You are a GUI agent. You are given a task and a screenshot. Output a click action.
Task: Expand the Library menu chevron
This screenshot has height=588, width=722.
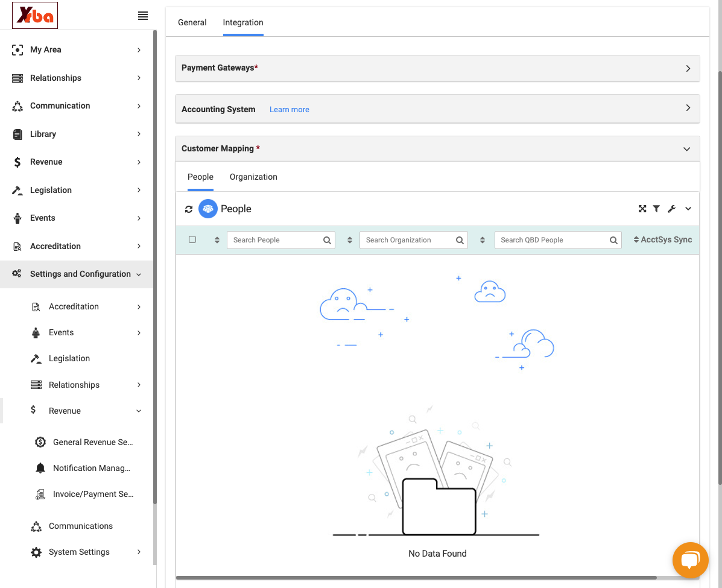139,134
